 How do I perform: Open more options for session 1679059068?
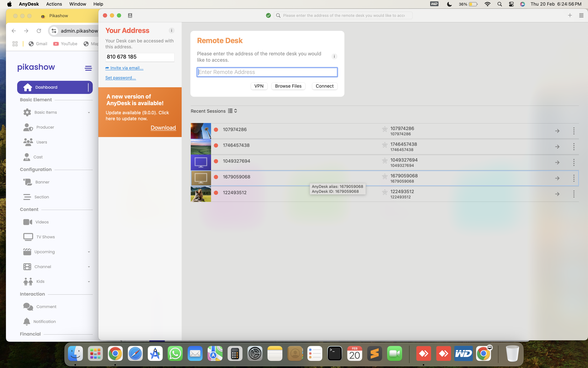pos(574,178)
